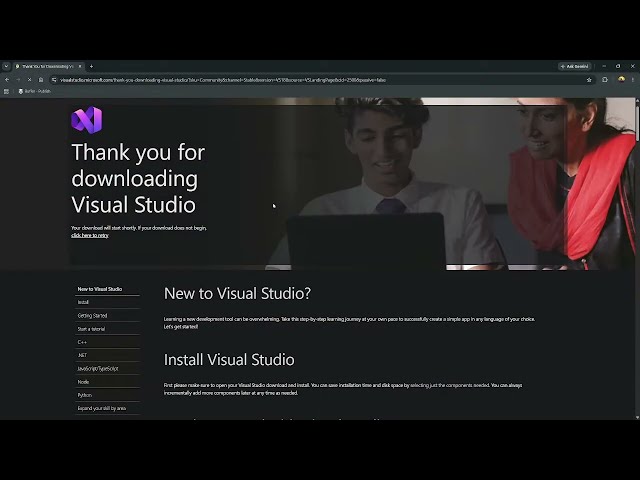This screenshot has height=480, width=640.
Task: Click the page vertical scrollbar thumb
Action: pos(637,122)
